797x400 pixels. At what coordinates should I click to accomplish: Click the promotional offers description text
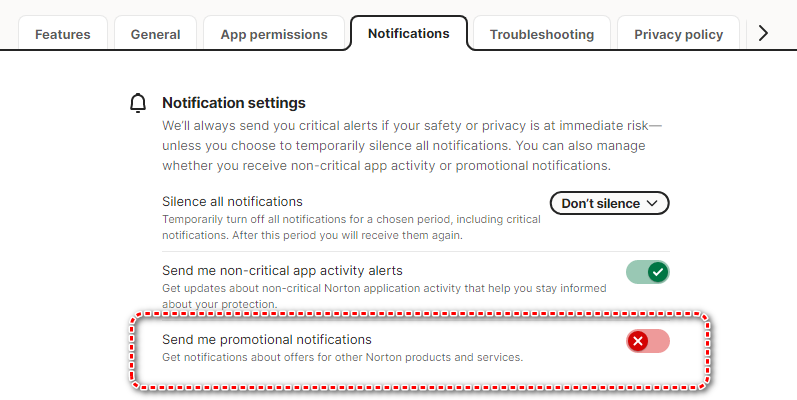342,357
